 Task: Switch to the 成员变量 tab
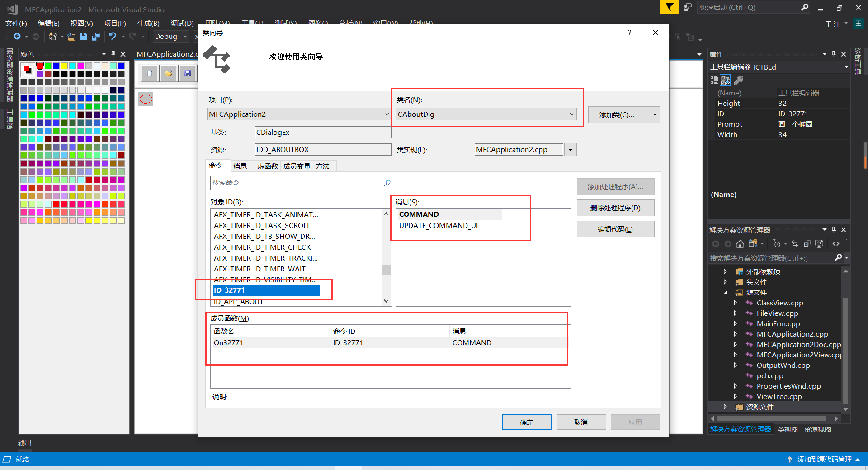[297, 166]
